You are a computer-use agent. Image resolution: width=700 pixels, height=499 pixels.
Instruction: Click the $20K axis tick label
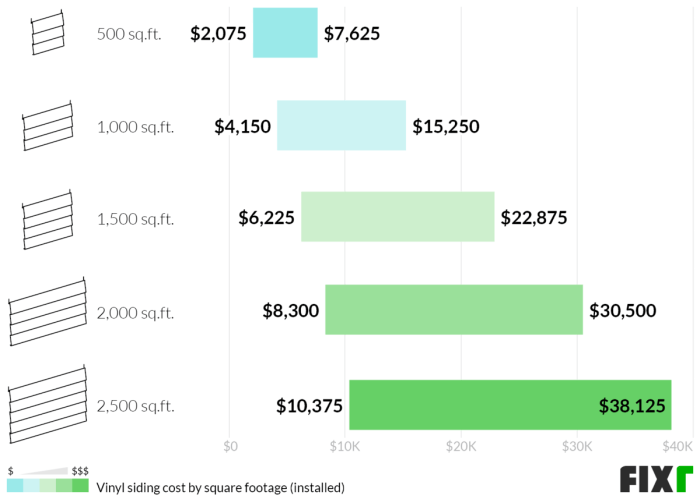(461, 446)
